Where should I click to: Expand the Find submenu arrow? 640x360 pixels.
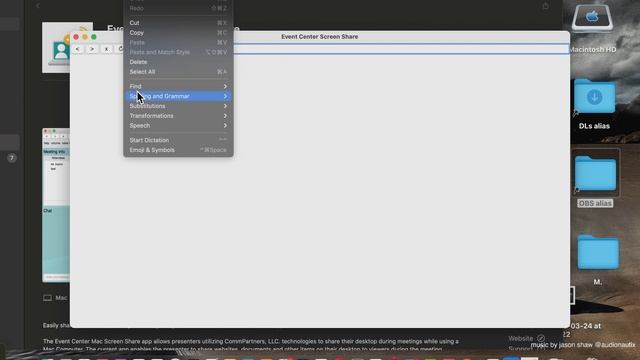coord(225,87)
